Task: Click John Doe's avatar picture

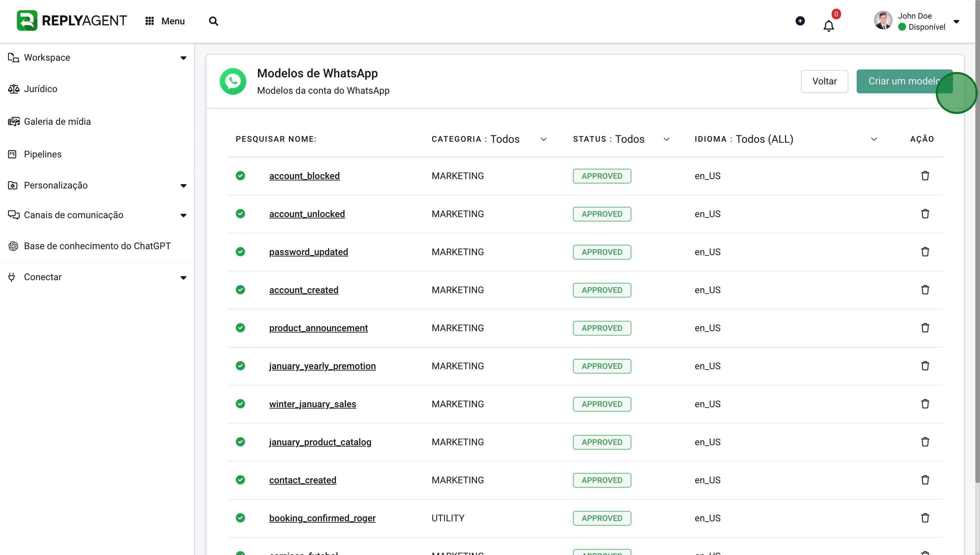Action: coord(883,20)
